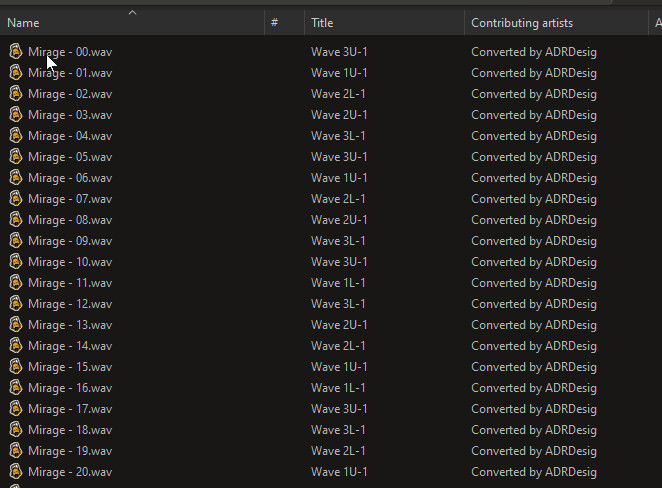Viewport: 662px width, 488px height.
Task: Click the file icon for Mirage - 07.wav
Action: tap(16, 198)
